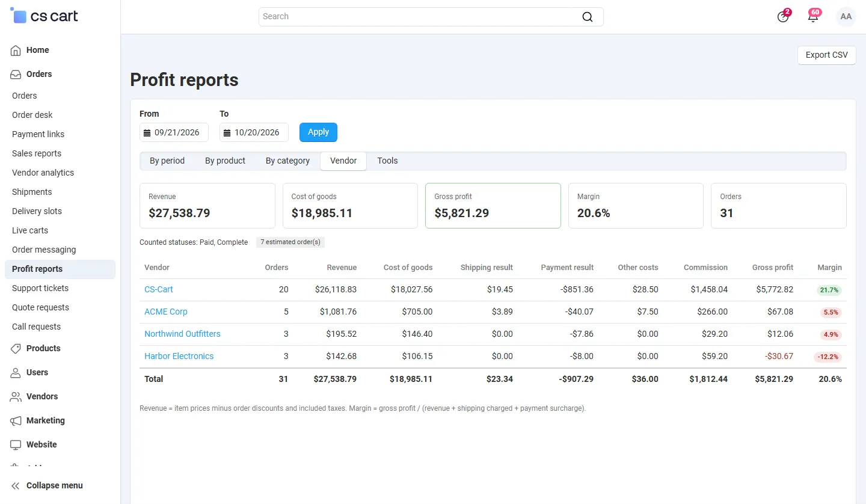Click the calendar icon in To field
Image resolution: width=866 pixels, height=504 pixels.
tap(227, 133)
